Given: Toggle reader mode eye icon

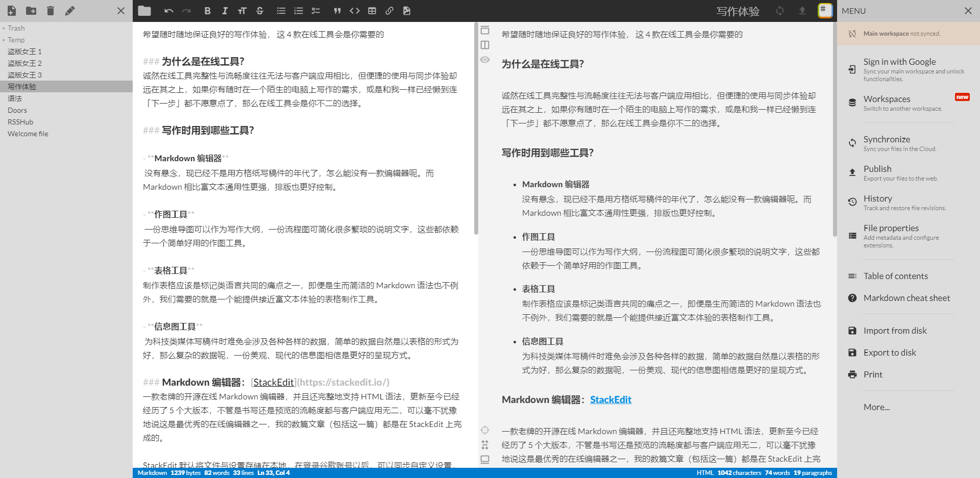Looking at the screenshot, I should tap(485, 60).
